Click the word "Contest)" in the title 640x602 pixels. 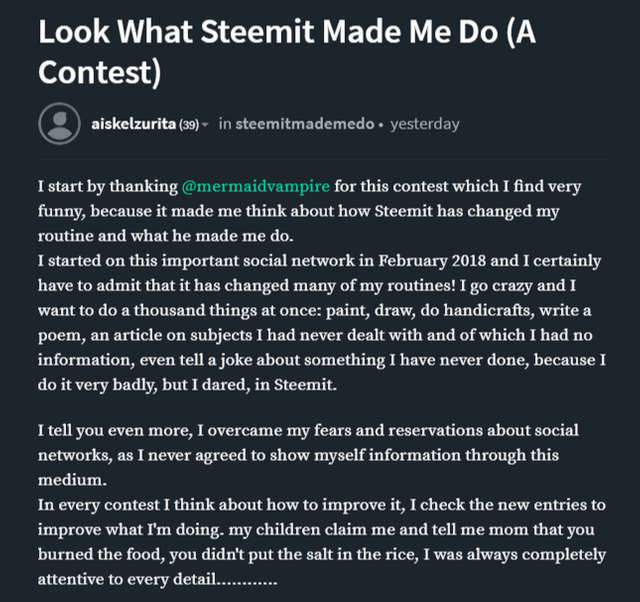100,73
